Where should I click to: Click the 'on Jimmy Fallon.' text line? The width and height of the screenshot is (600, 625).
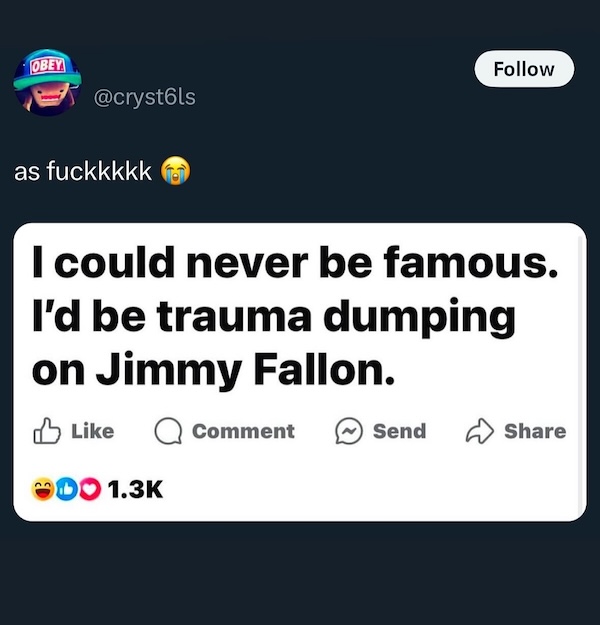213,369
